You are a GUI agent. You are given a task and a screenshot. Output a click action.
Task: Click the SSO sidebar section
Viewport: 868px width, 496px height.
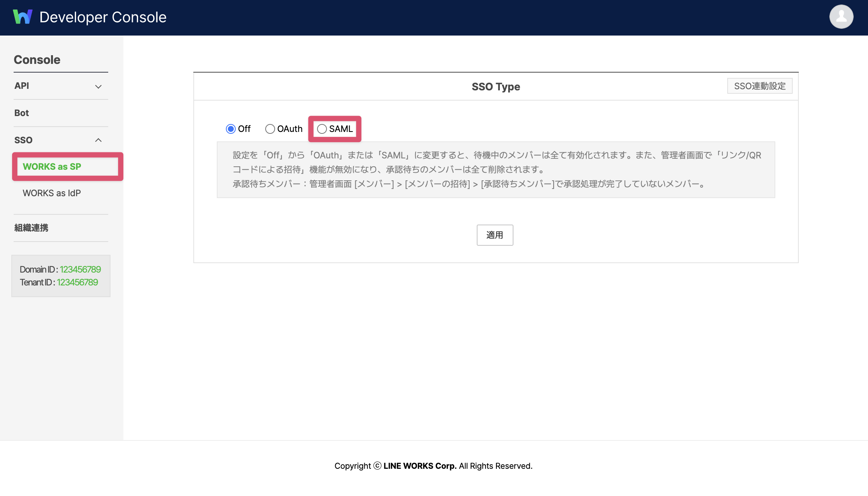(61, 140)
